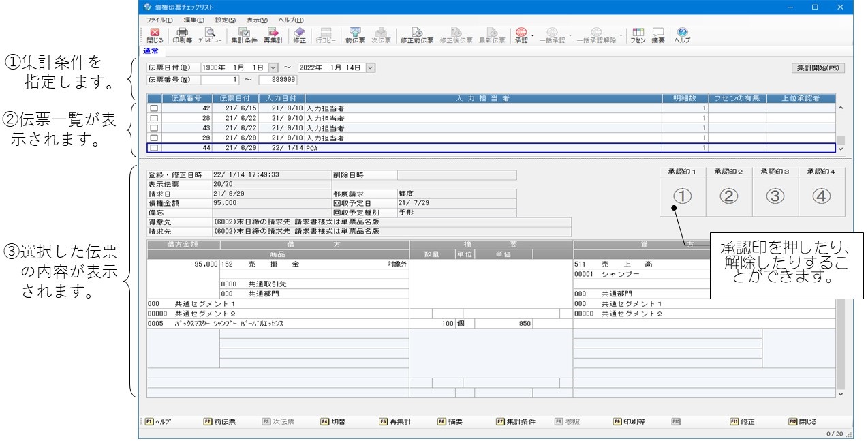Click the 修正 eraser toolbar icon
868x441 pixels.
point(299,35)
